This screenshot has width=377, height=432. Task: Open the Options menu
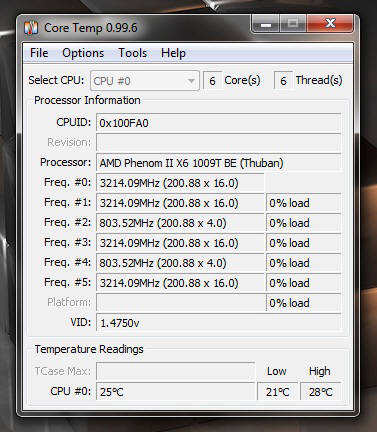[83, 53]
